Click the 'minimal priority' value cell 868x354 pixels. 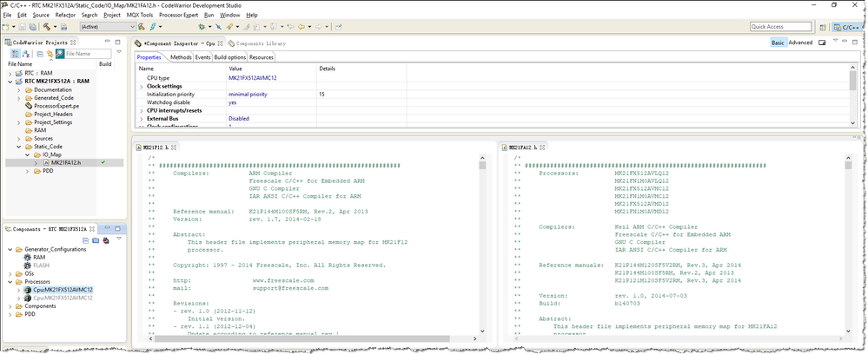pyautogui.click(x=248, y=95)
